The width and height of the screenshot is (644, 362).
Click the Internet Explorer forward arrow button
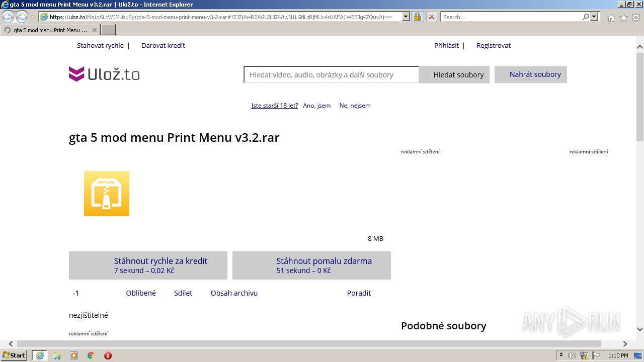pyautogui.click(x=22, y=17)
